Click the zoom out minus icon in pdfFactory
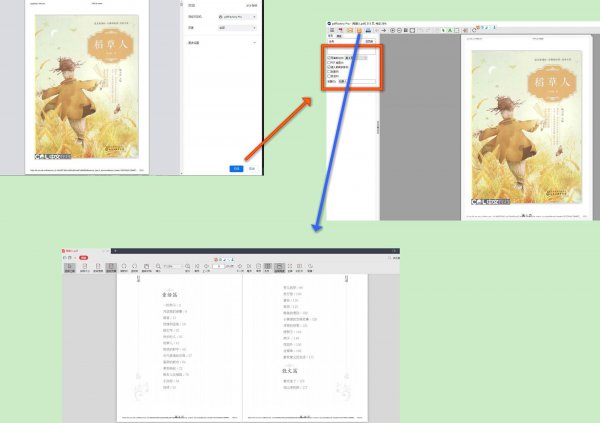 399,30
